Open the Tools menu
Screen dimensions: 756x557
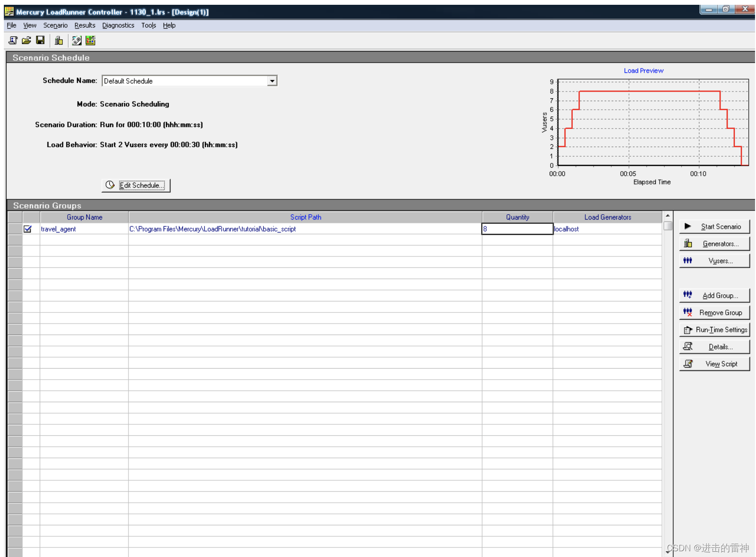coord(149,25)
